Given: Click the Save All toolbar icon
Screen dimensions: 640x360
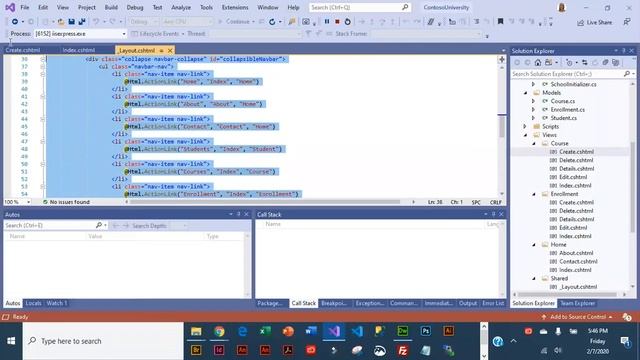Looking at the screenshot, I should [x=82, y=22].
